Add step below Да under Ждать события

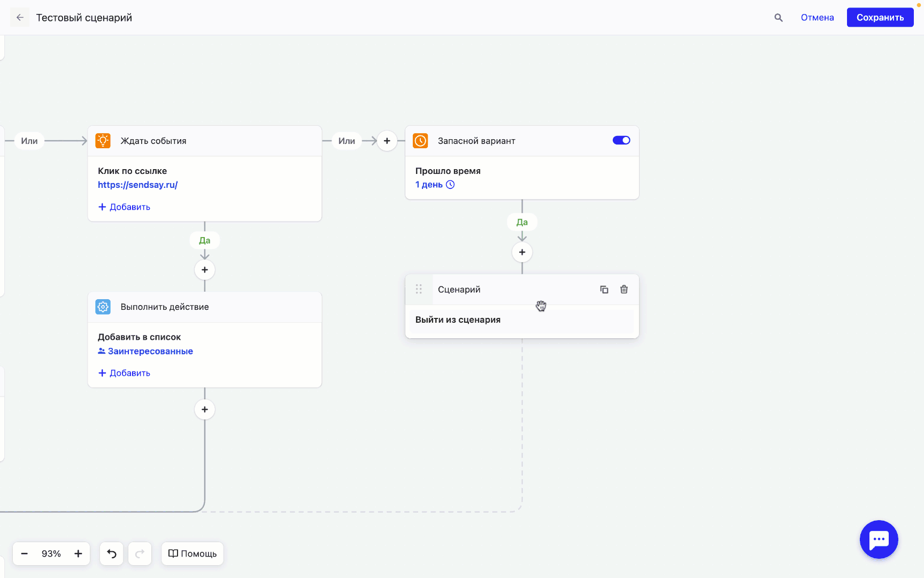(x=205, y=270)
